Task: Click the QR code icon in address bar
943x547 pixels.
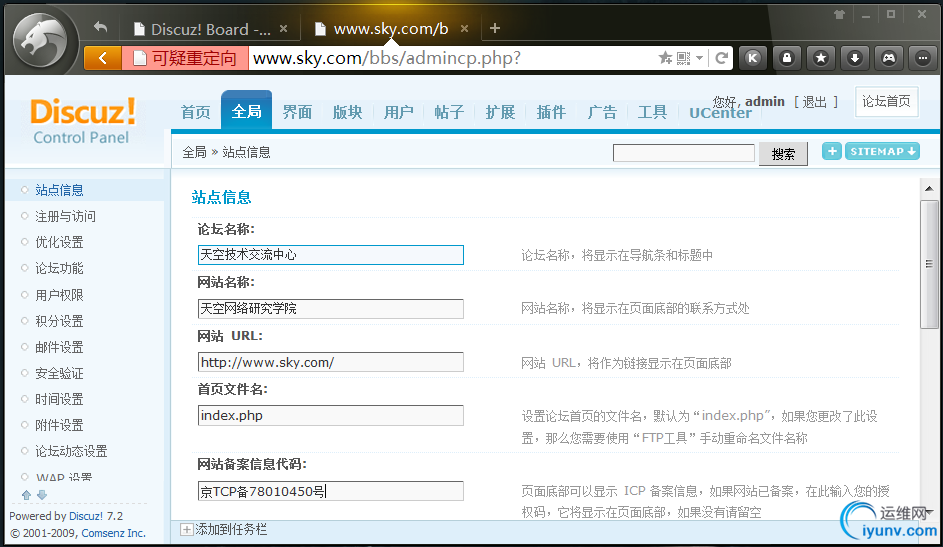Action: [683, 58]
